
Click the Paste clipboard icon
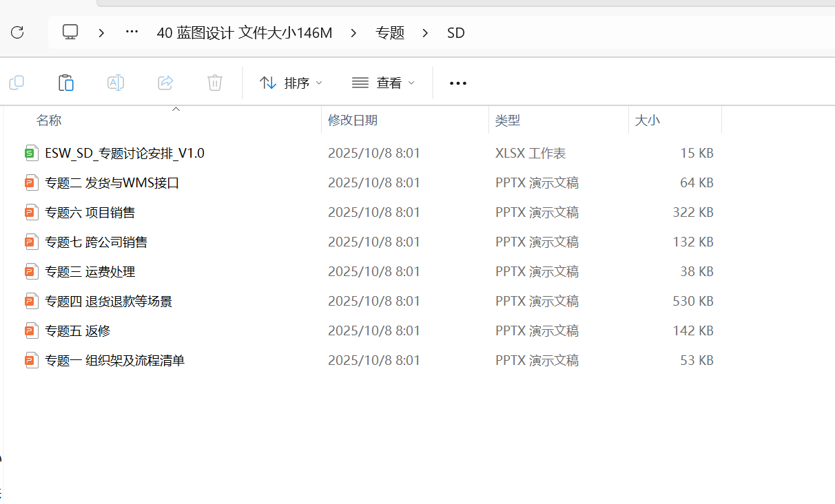(x=66, y=83)
